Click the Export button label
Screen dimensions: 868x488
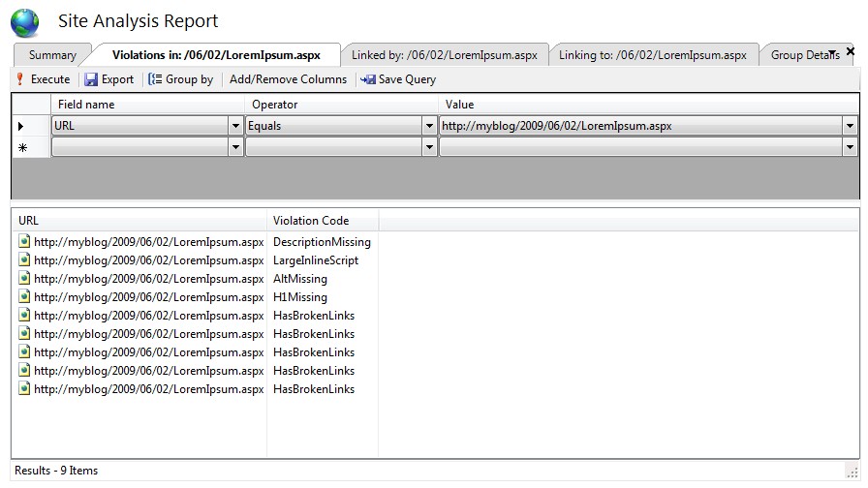pos(117,79)
